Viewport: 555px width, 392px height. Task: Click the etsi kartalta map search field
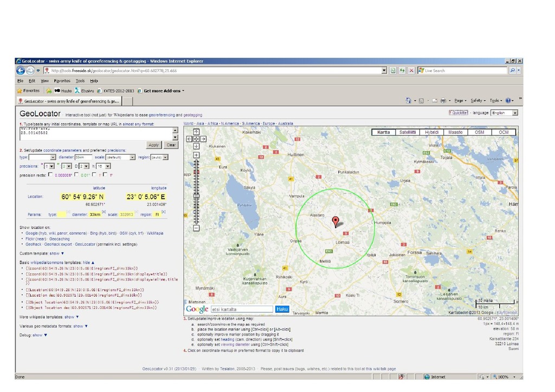pyautogui.click(x=242, y=309)
